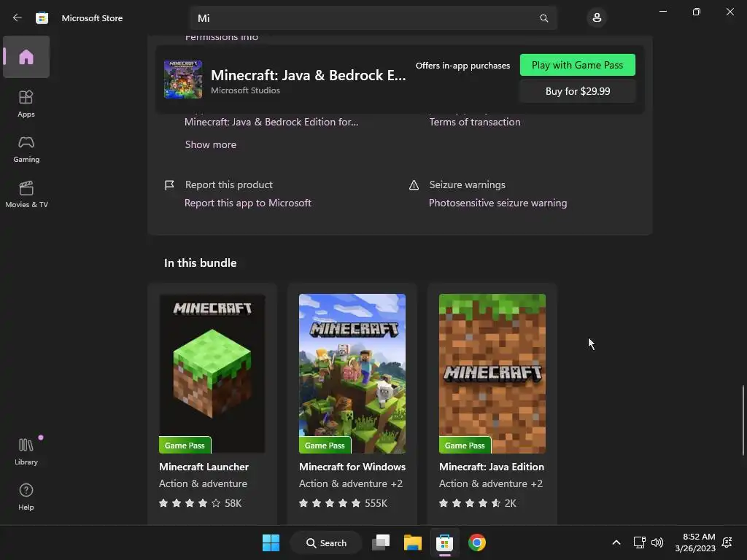Viewport: 747px width, 560px height.
Task: Click Action & adventure under Minecraft Launcher
Action: click(203, 483)
